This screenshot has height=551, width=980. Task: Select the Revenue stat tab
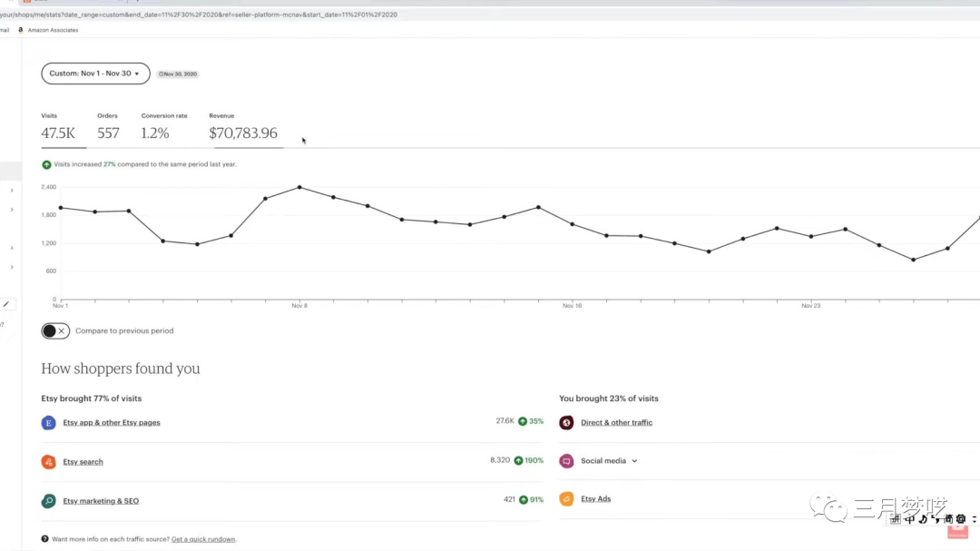click(x=243, y=128)
